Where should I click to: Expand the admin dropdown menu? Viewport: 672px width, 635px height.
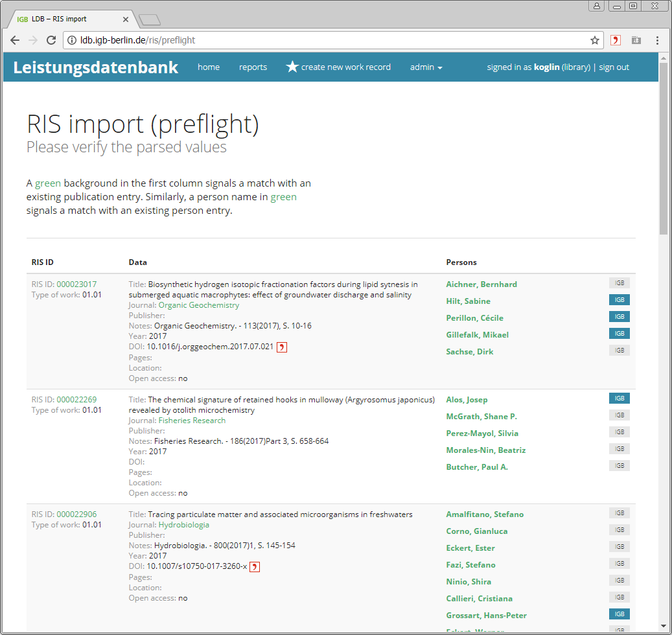point(426,67)
